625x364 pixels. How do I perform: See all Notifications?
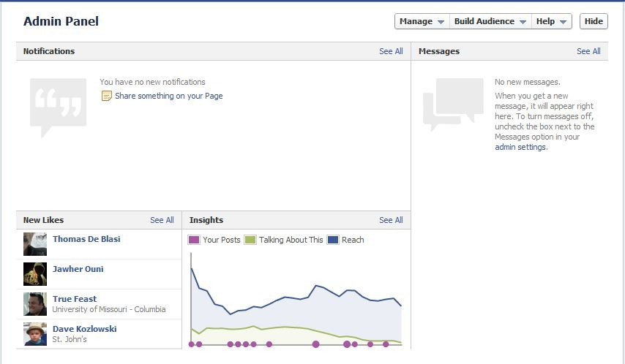coord(391,51)
